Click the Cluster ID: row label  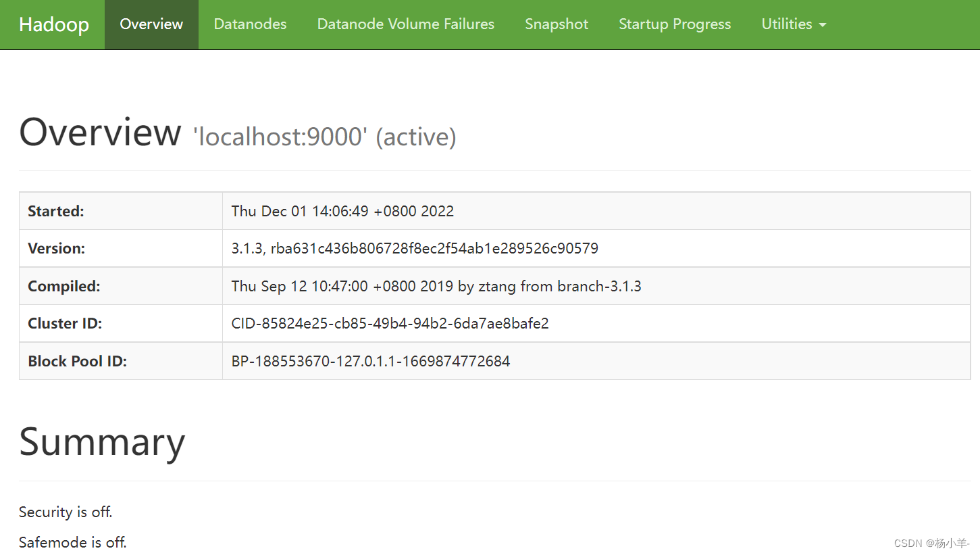coord(65,323)
